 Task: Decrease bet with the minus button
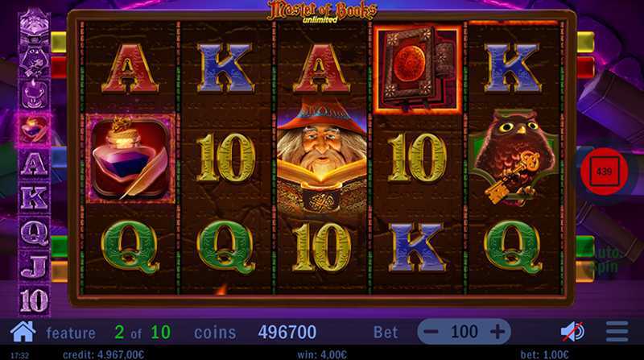(431, 332)
